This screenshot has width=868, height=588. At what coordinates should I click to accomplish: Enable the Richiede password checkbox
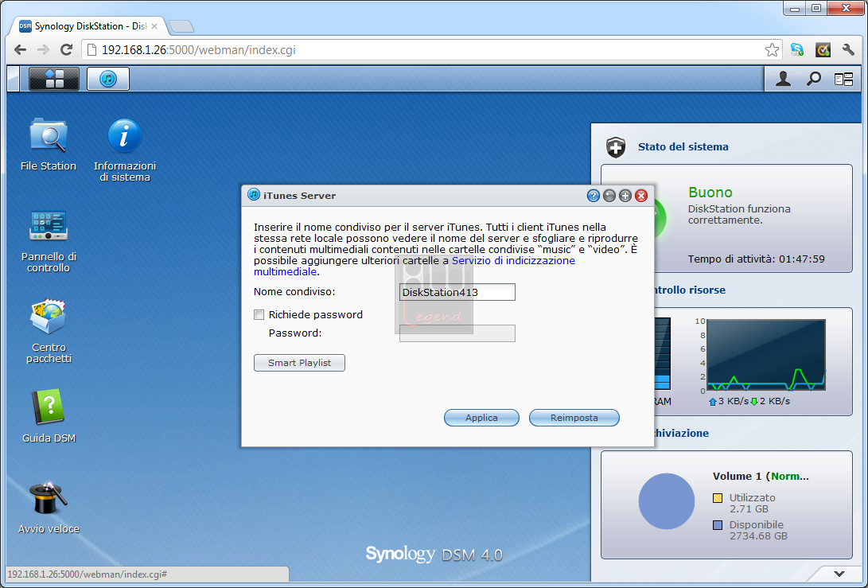(x=259, y=315)
